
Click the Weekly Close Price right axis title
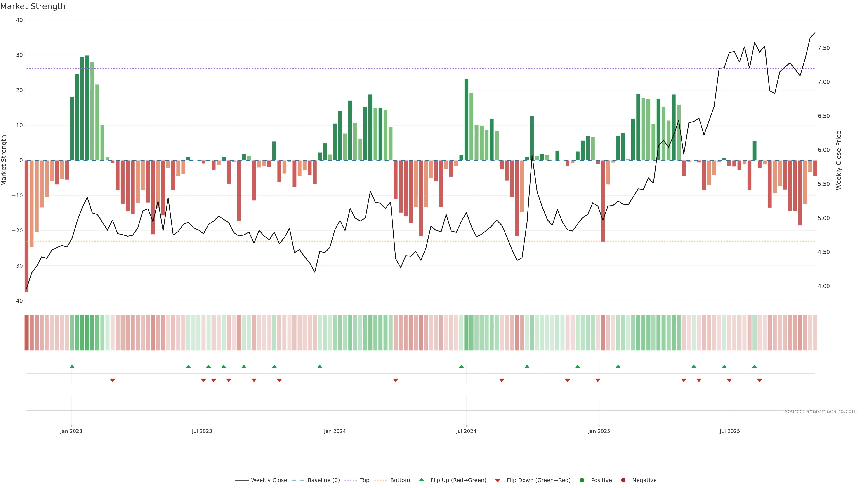click(839, 160)
